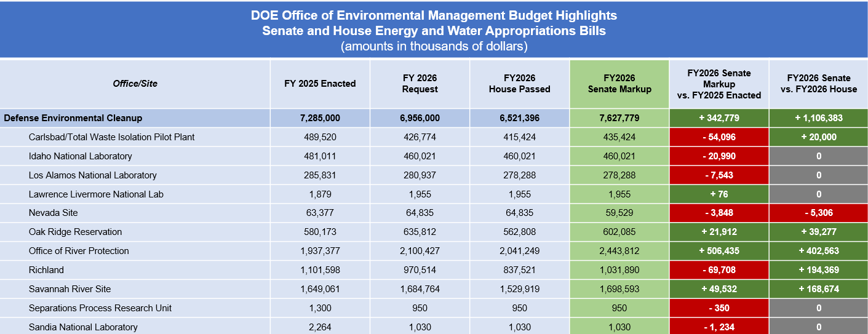868x334 pixels.
Task: Select the 6,956,000 request total cell
Action: point(420,118)
